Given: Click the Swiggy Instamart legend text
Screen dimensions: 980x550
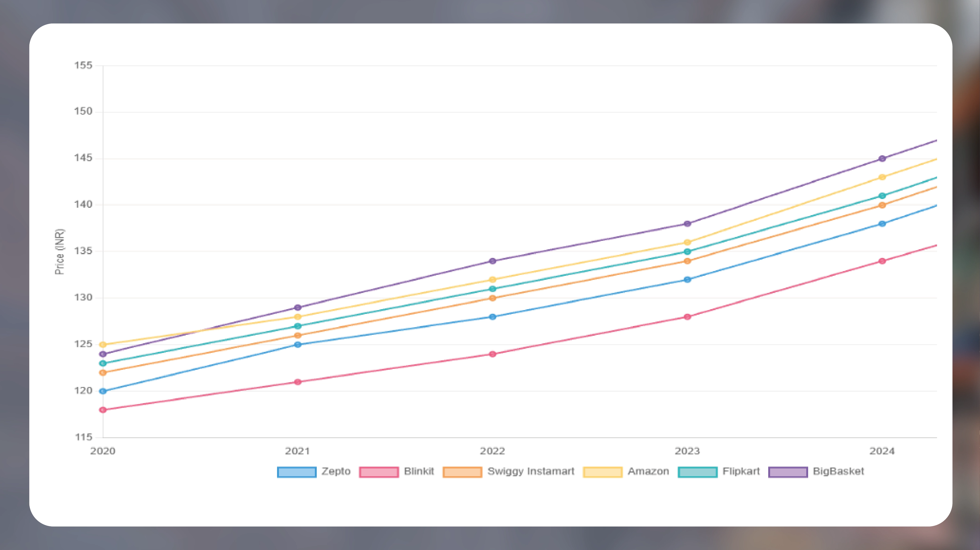Looking at the screenshot, I should coord(531,471).
